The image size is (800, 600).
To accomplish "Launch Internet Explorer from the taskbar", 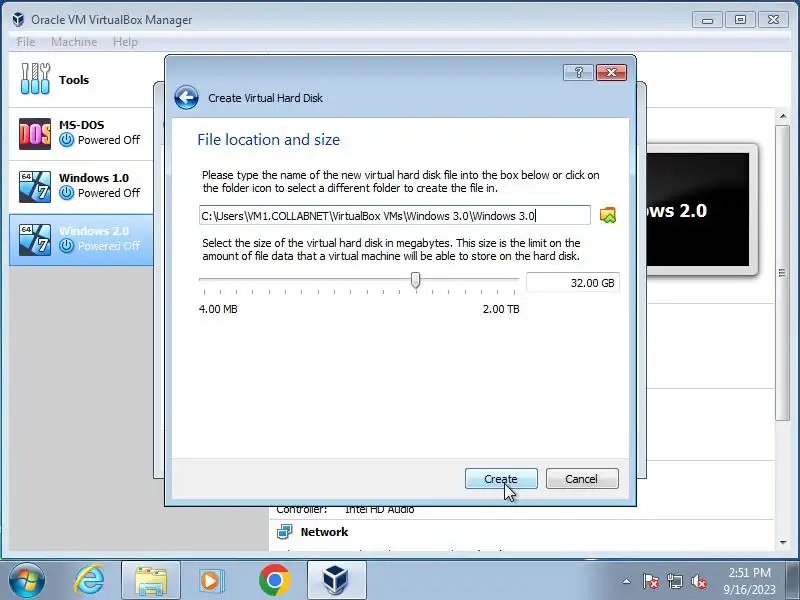I will [89, 580].
